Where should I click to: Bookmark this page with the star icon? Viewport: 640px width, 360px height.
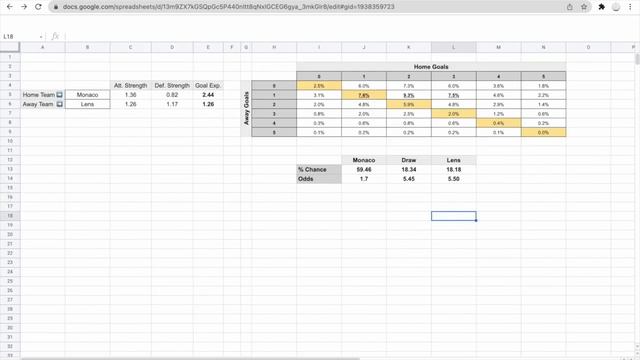click(x=584, y=7)
